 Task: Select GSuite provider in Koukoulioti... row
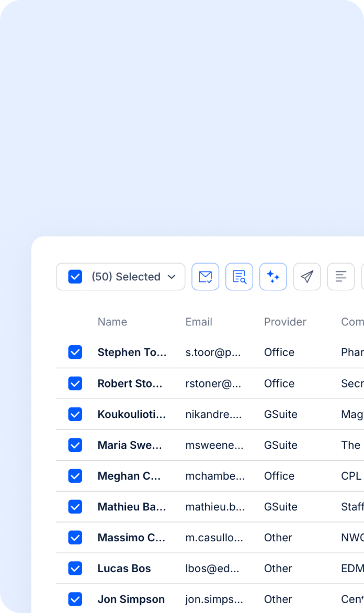281,414
